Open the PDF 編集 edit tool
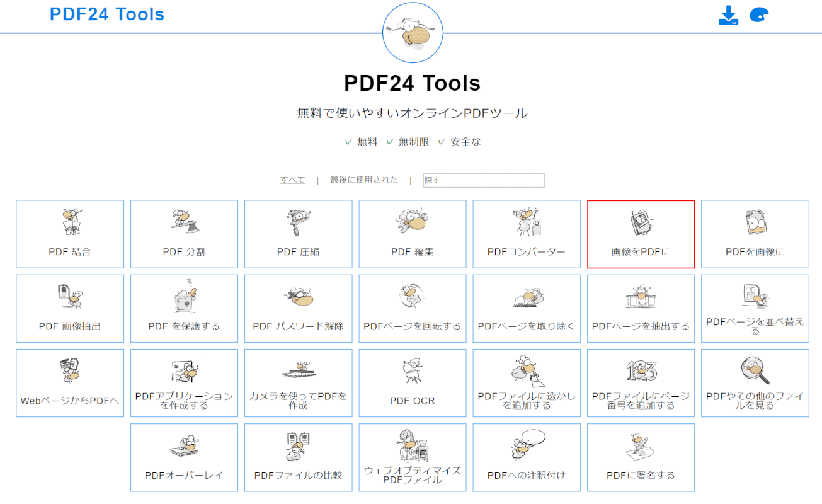This screenshot has width=822, height=504. coord(413,234)
